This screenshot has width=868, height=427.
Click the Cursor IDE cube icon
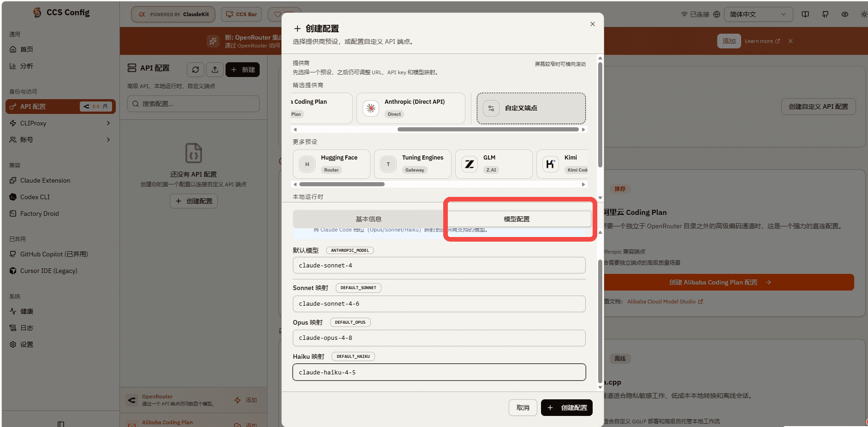pyautogui.click(x=13, y=271)
